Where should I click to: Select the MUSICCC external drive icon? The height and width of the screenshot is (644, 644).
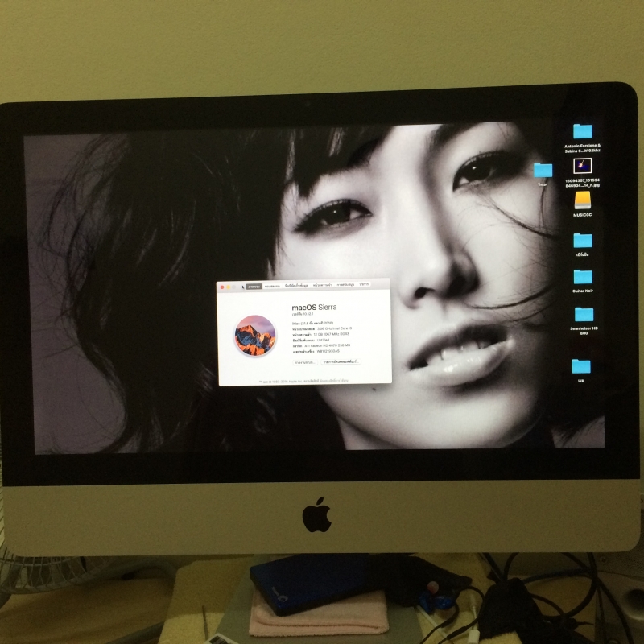pyautogui.click(x=581, y=199)
